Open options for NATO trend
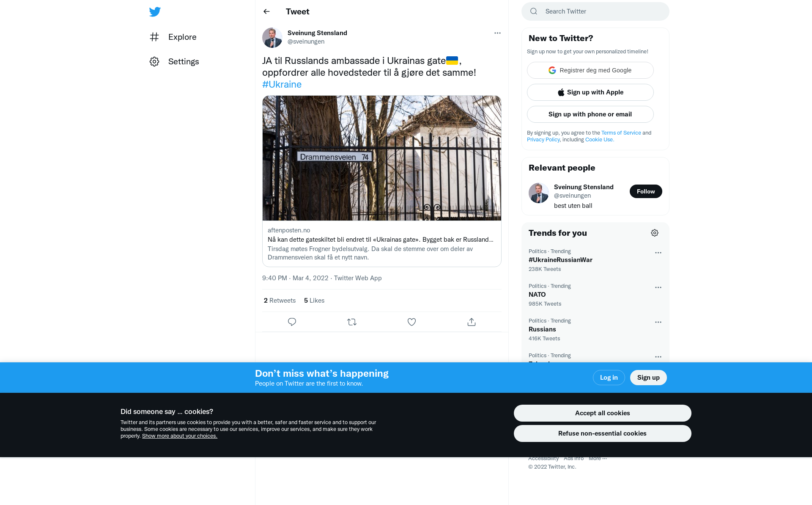Image resolution: width=812 pixels, height=505 pixels. (x=658, y=287)
